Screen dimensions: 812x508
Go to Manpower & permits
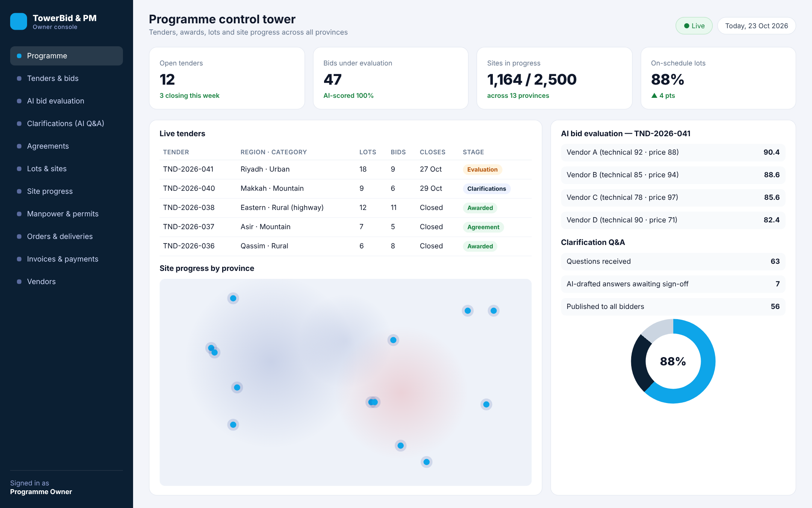click(67, 214)
